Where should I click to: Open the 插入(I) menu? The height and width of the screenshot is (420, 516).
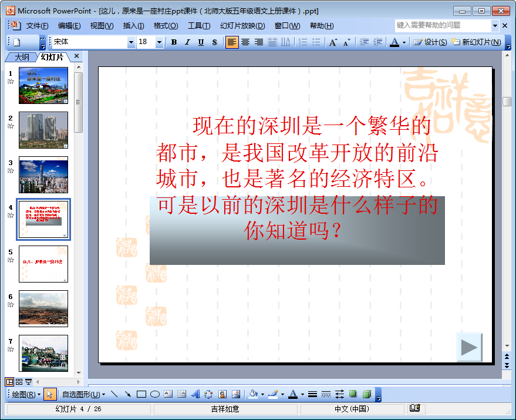click(133, 26)
